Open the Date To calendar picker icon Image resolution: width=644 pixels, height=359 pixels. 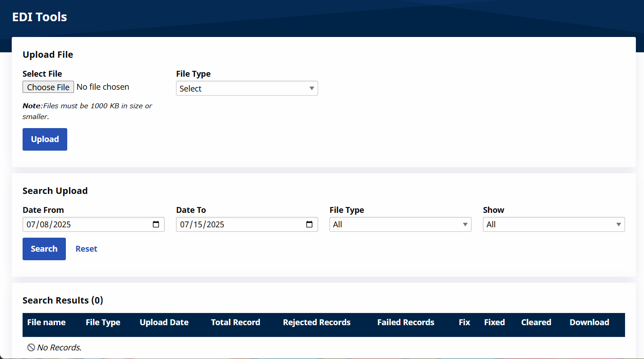pos(310,225)
